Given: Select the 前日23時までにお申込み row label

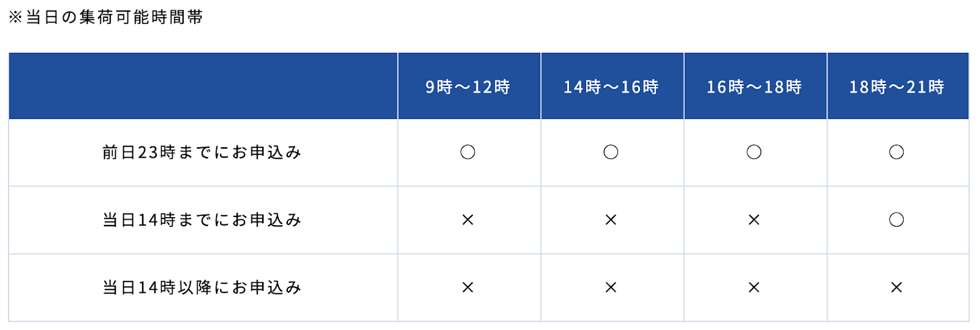Looking at the screenshot, I should click(202, 152).
